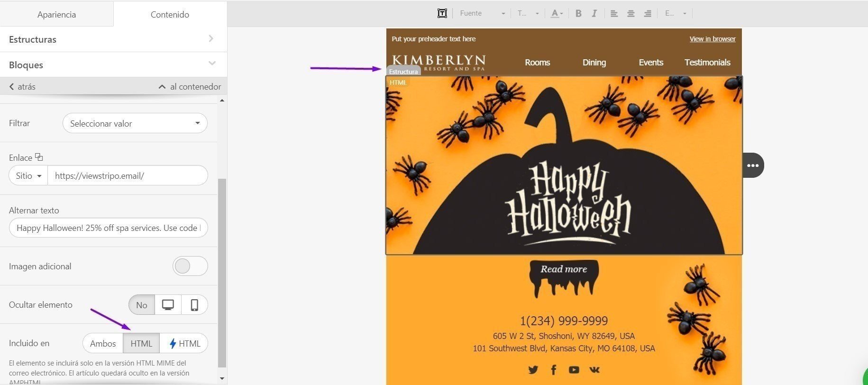
Task: Select the Happy Halloween banner image
Action: 564,165
